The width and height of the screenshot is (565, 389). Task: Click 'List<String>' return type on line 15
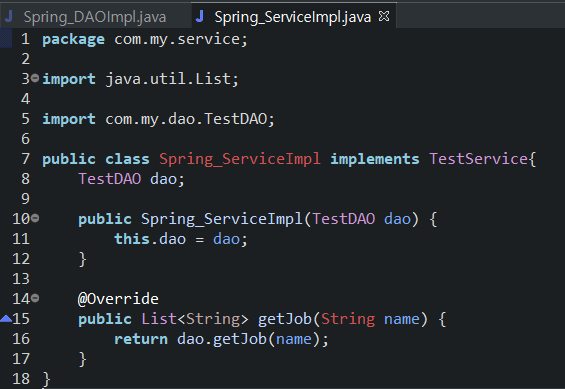[x=195, y=319]
